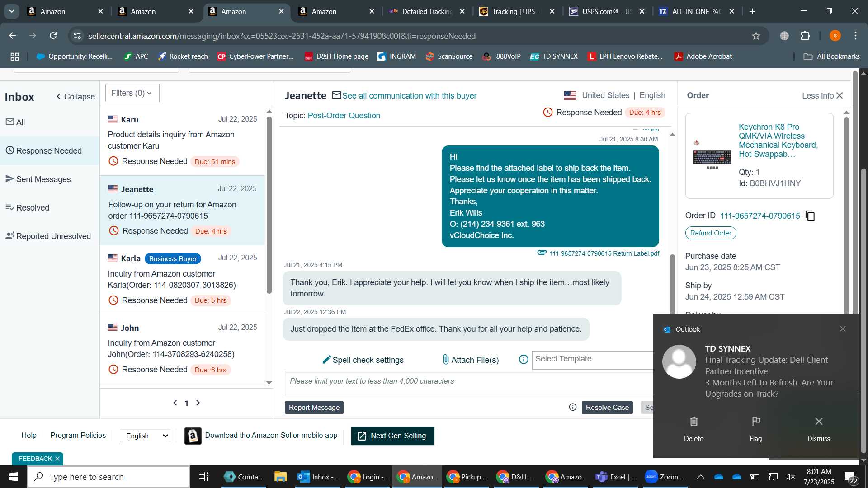Open Chrome profile avatar
The image size is (868, 488).
click(x=835, y=36)
